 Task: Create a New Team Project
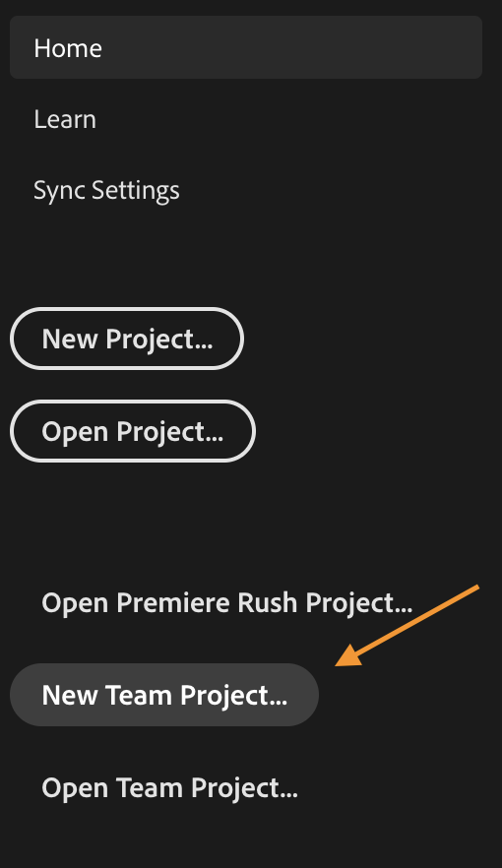[x=164, y=695]
